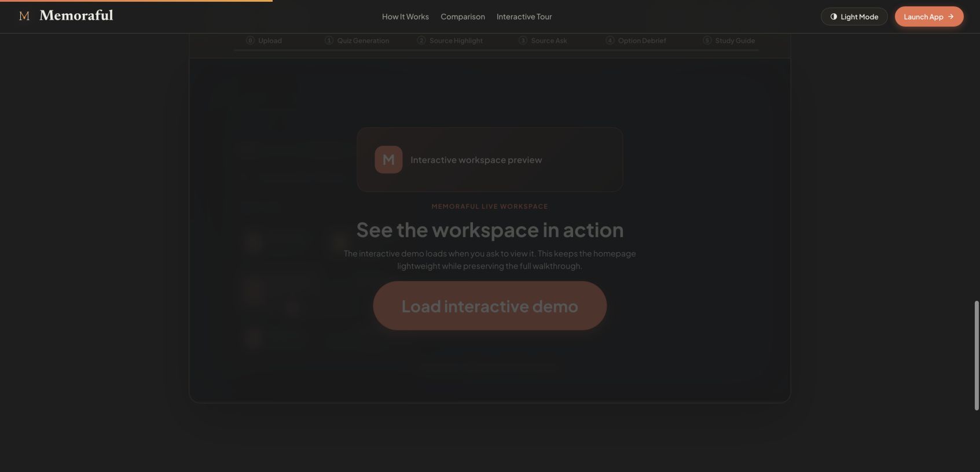
Task: Click the M tile in workspace preview card
Action: click(x=388, y=160)
